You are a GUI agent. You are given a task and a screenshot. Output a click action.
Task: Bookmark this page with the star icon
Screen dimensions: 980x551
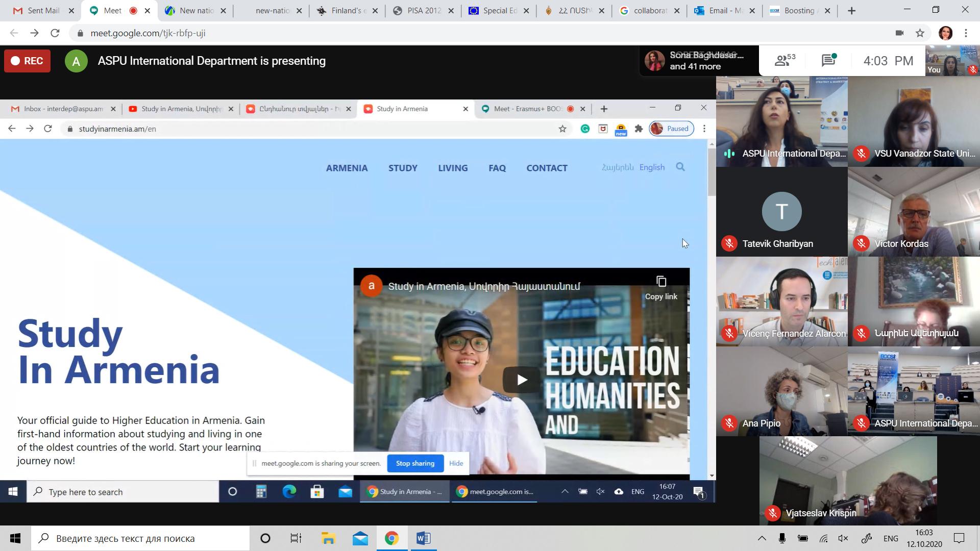pos(920,33)
